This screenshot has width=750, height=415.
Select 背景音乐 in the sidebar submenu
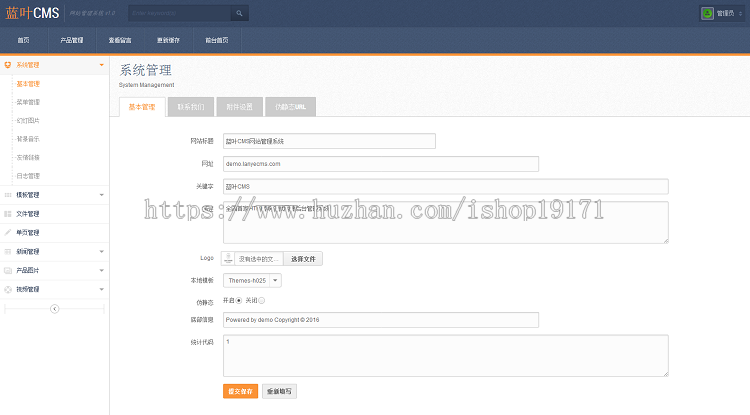pos(28,139)
